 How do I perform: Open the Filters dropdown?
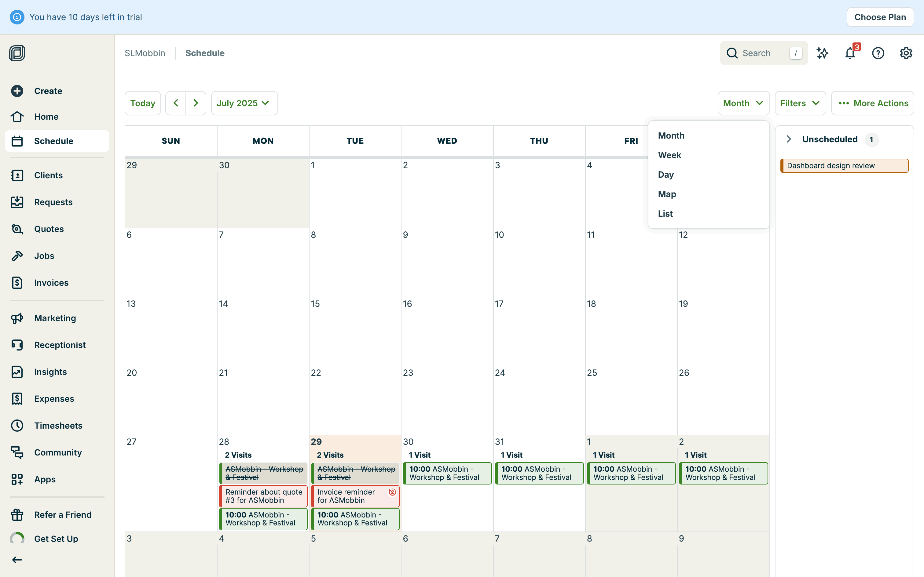click(x=800, y=103)
